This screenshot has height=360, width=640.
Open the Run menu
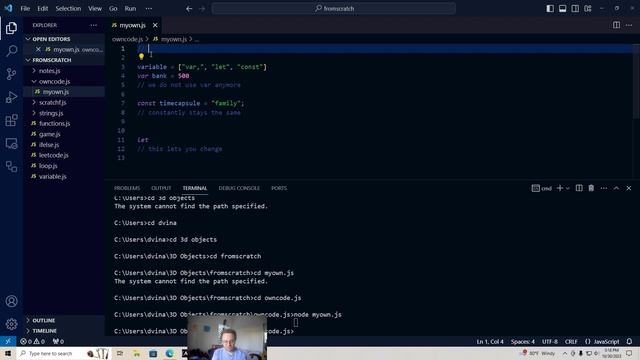(x=130, y=8)
